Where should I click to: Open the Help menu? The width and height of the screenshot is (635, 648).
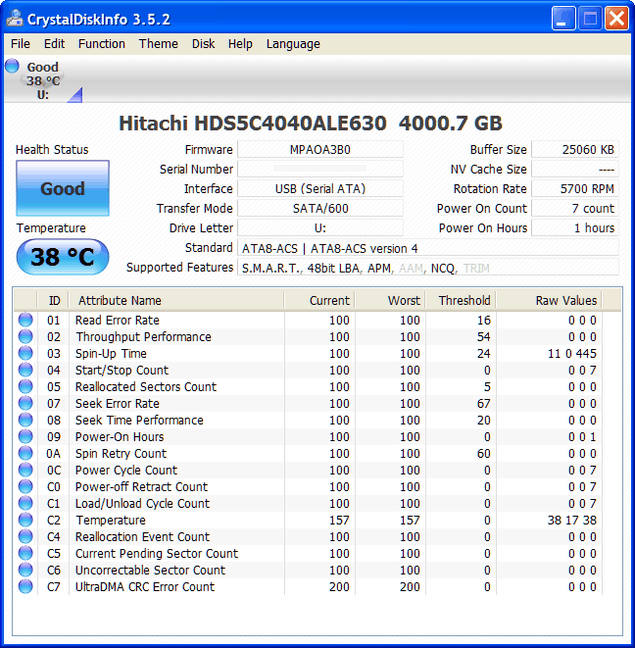(240, 44)
